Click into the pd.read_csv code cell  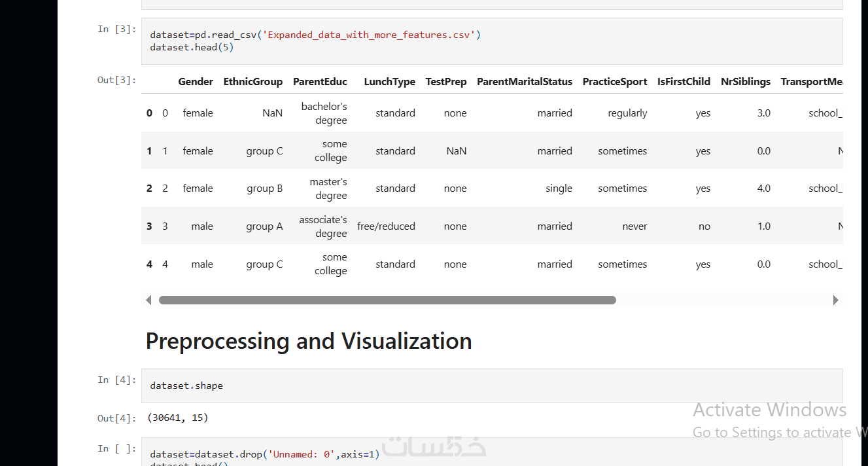coord(491,41)
